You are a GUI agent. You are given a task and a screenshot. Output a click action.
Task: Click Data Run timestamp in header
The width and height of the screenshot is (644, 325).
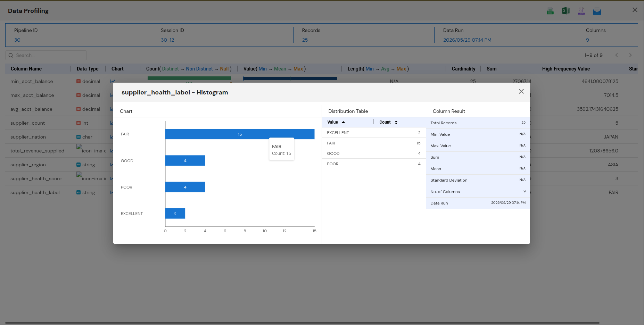(x=467, y=40)
